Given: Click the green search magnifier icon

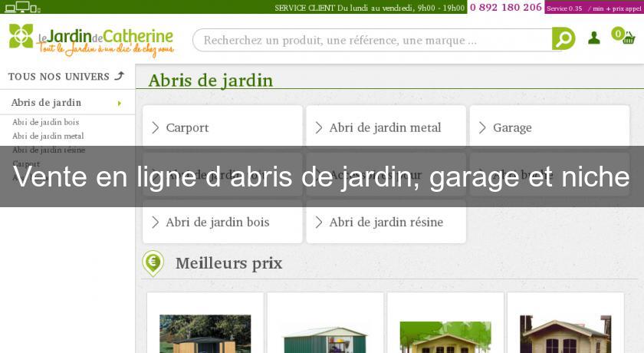Looking at the screenshot, I should tap(563, 38).
